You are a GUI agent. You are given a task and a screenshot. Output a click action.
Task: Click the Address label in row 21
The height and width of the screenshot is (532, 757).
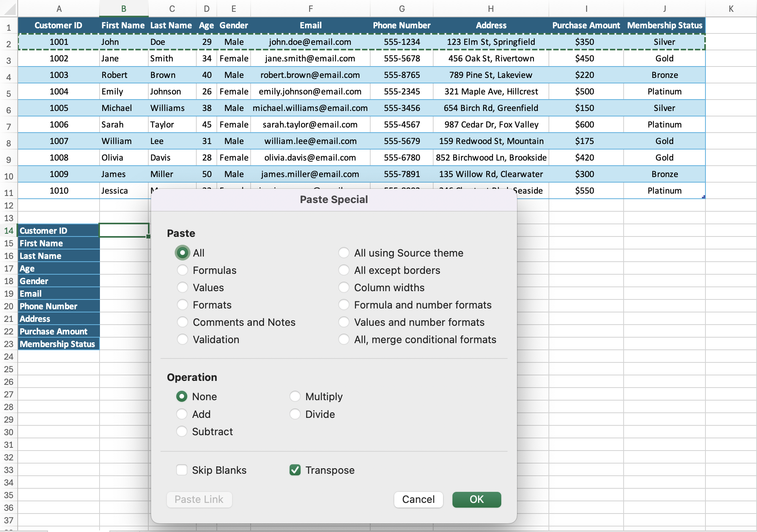pos(59,319)
